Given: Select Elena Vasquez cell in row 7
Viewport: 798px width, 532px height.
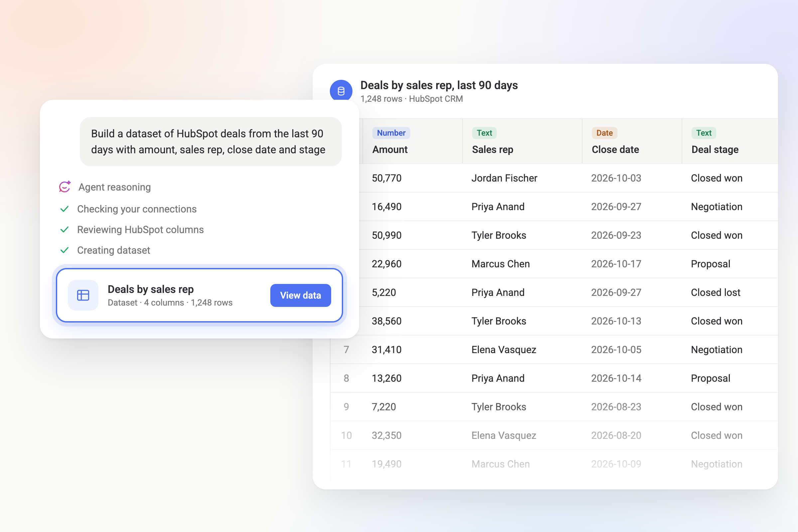Looking at the screenshot, I should click(504, 349).
